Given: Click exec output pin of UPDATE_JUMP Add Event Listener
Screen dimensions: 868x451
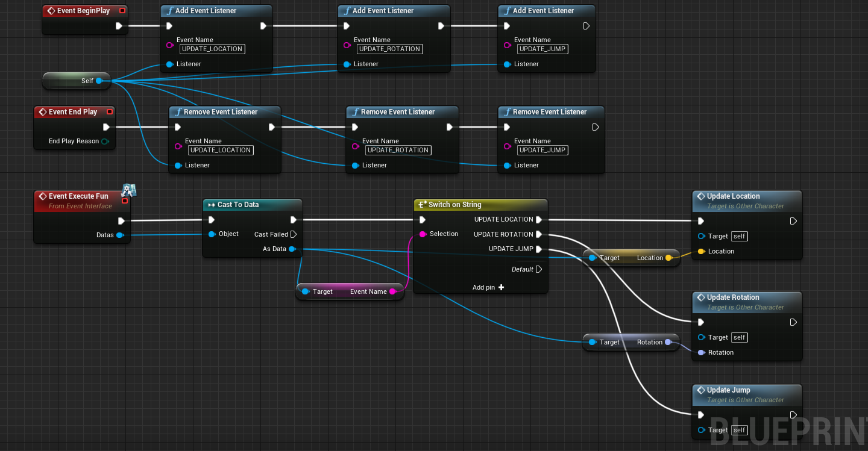Looking at the screenshot, I should click(x=587, y=26).
